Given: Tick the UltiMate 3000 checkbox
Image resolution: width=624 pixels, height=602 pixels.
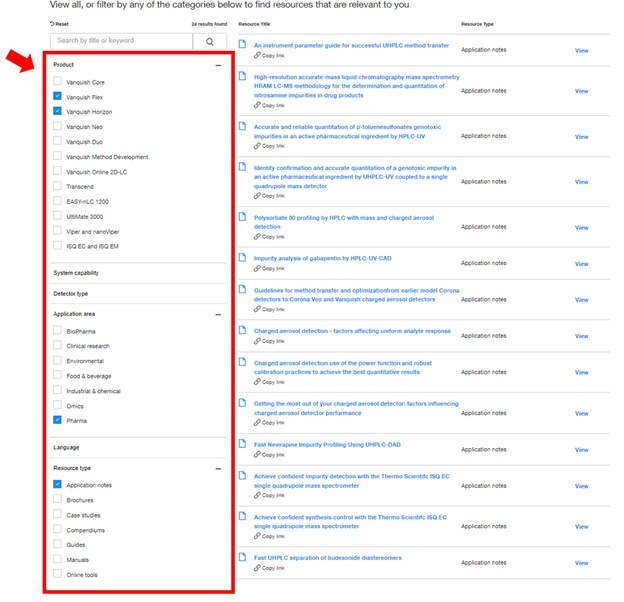Looking at the screenshot, I should [57, 216].
